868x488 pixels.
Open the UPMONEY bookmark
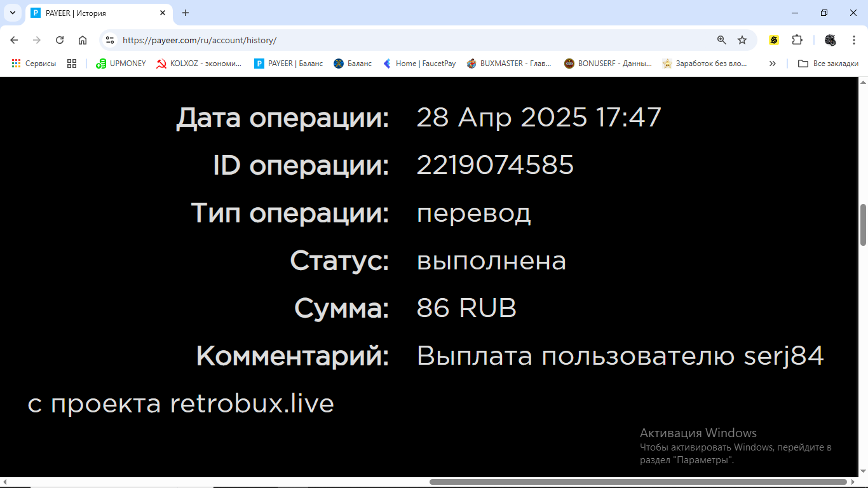(121, 64)
